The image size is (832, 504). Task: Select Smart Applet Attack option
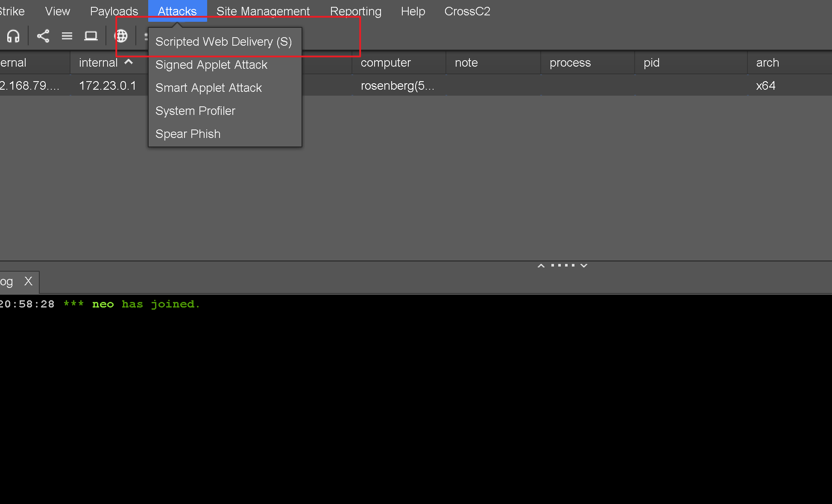tap(208, 88)
